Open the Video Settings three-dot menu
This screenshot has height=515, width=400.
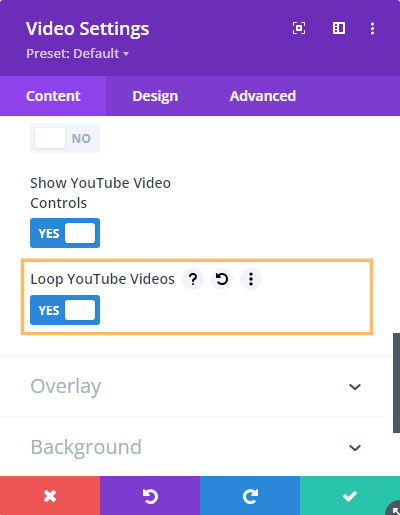[372, 28]
